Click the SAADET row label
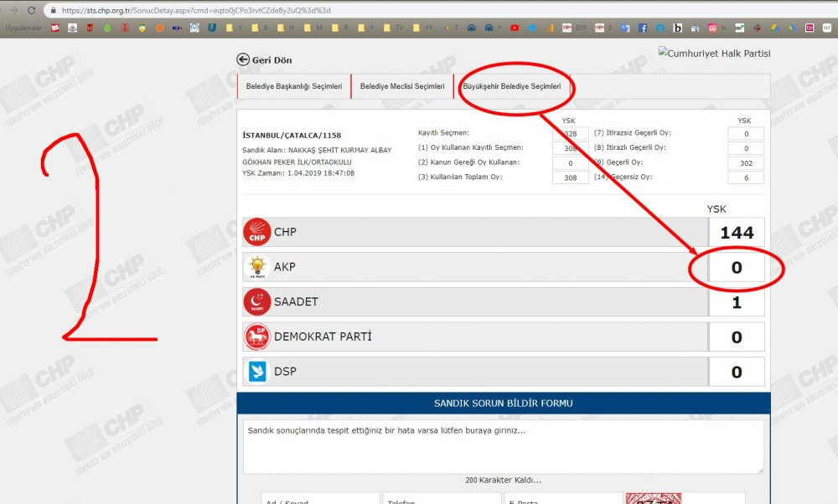Screen dimensions: 838x504 click(x=296, y=301)
